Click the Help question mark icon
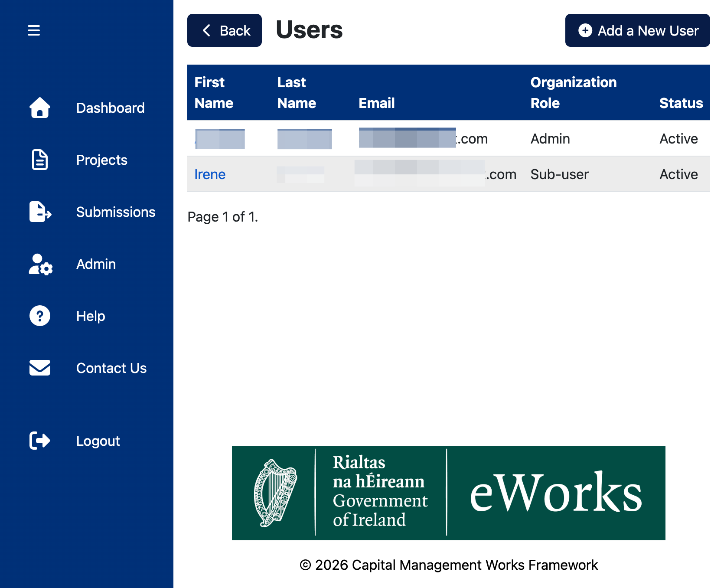724x588 pixels. (x=40, y=316)
